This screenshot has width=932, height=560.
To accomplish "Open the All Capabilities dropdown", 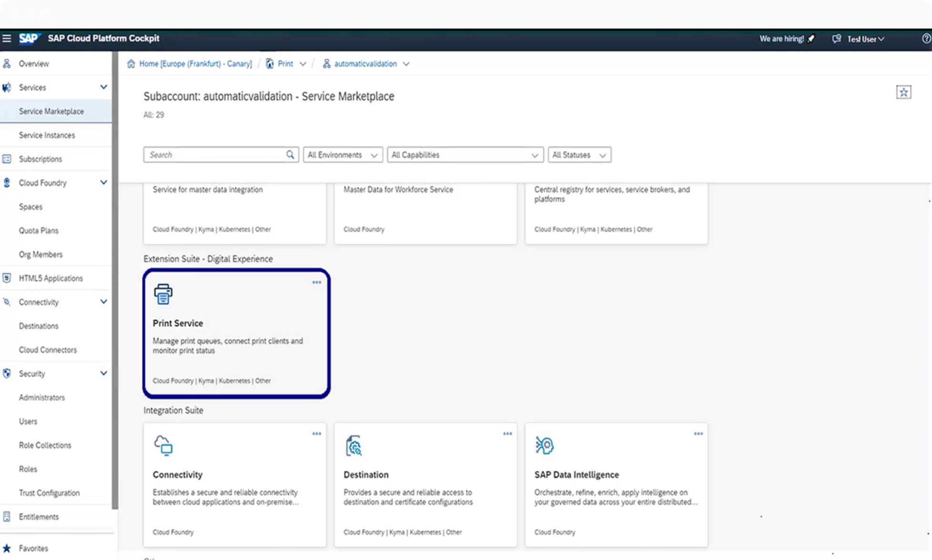I will tap(465, 155).
